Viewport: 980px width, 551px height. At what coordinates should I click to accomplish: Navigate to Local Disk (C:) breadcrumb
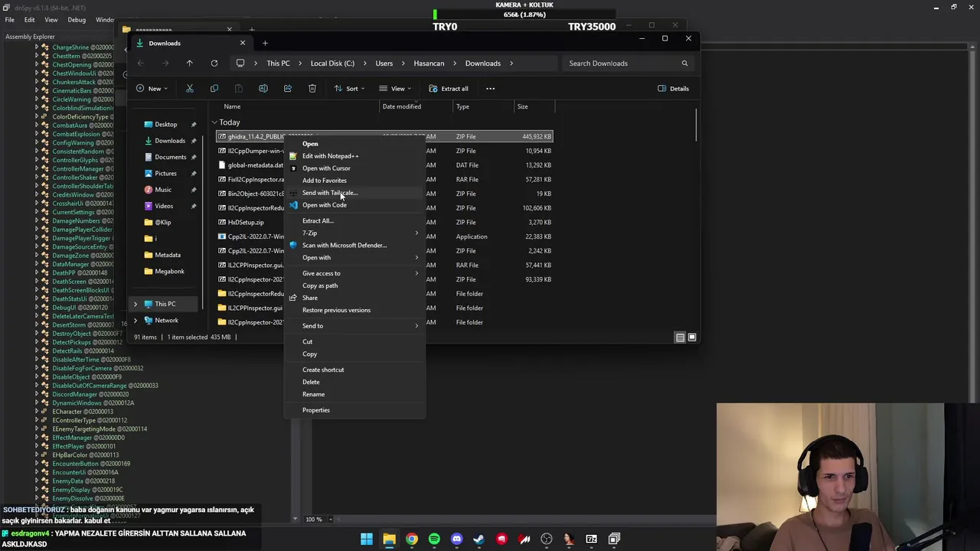[x=332, y=64]
